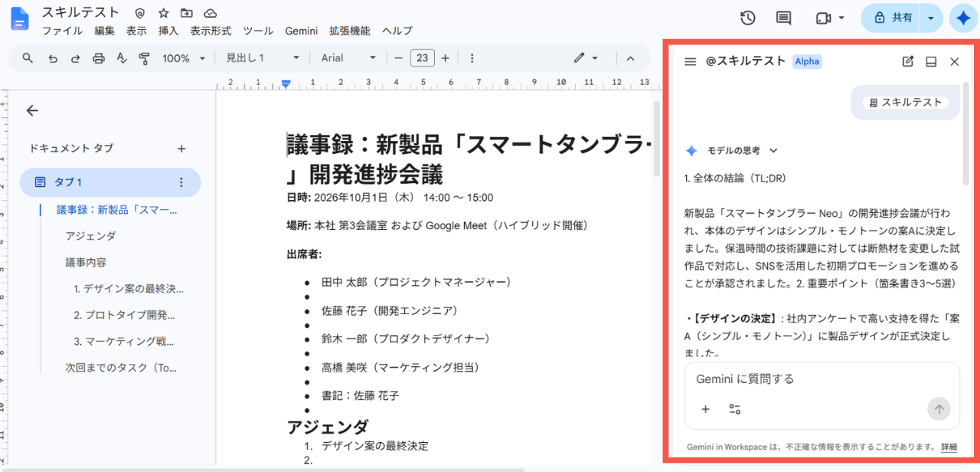Star the スキルテスト document

coord(163,13)
